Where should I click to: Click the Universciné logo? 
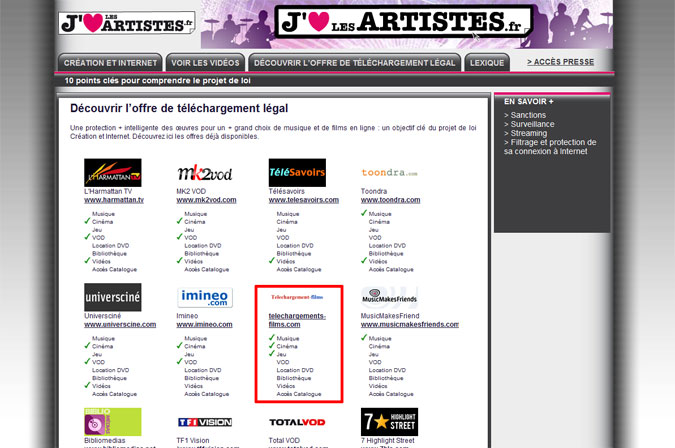113,297
